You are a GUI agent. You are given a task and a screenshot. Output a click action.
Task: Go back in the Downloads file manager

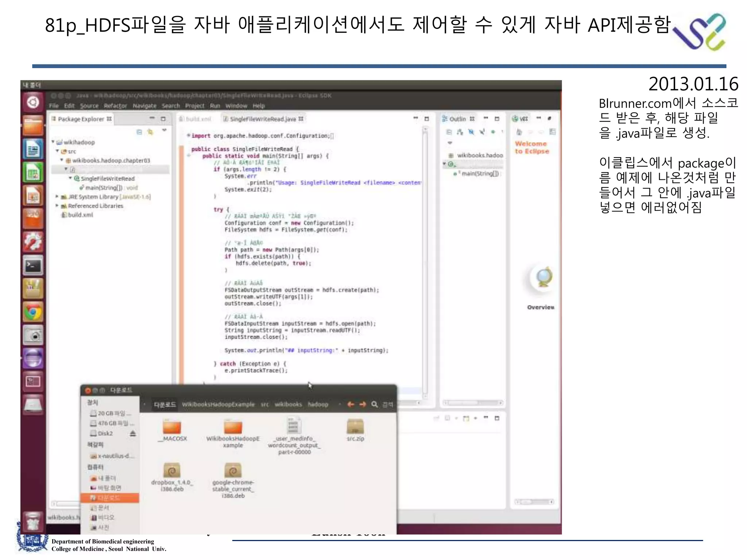coord(351,404)
